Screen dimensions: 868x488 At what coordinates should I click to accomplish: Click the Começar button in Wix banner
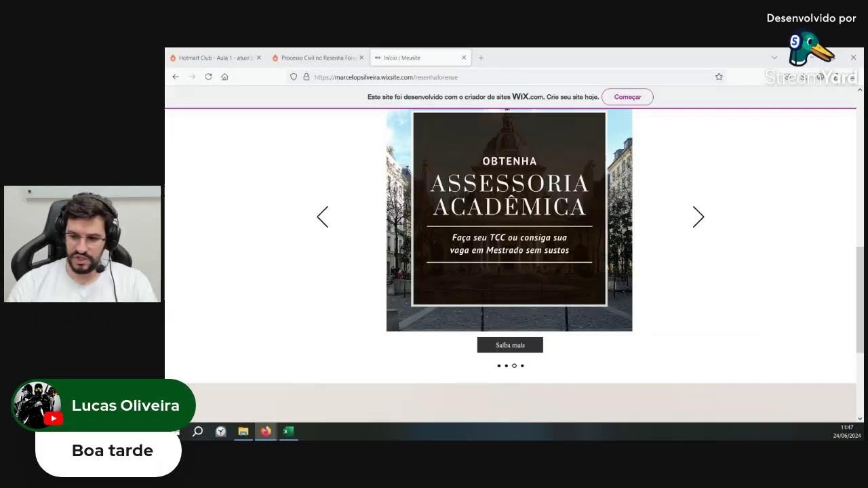(627, 97)
